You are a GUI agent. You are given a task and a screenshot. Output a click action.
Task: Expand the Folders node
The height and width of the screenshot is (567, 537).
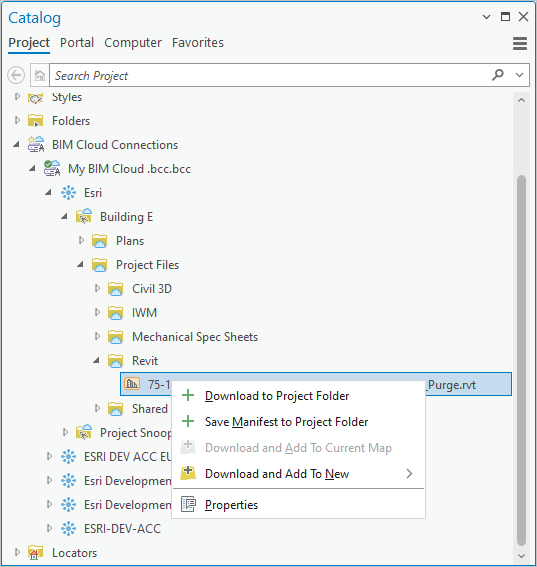point(17,120)
